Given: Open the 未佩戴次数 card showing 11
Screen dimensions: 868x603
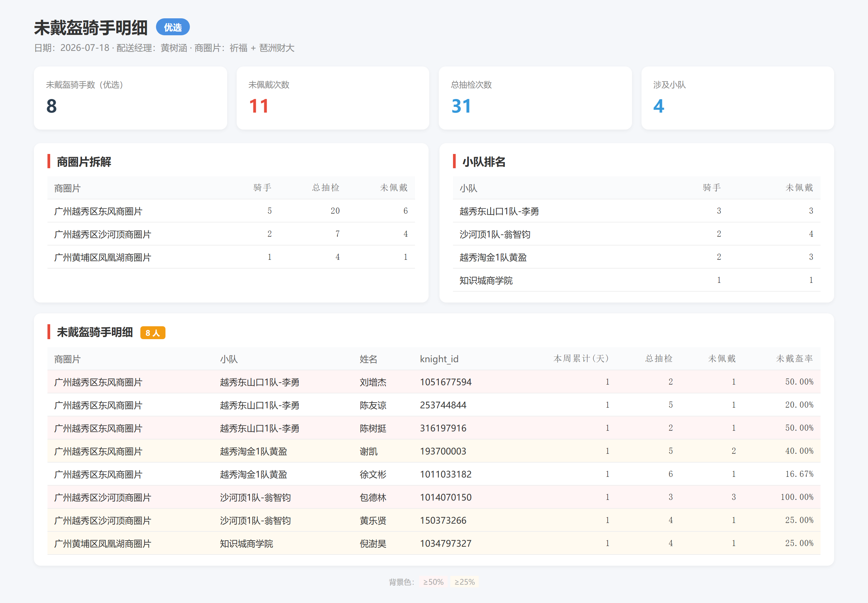Looking at the screenshot, I should coord(333,98).
